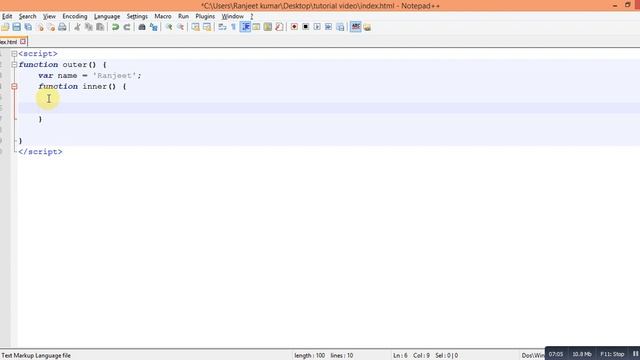Click F11: Stop in recorder overlay
Image resolution: width=640 pixels, height=360 pixels.
612,354
